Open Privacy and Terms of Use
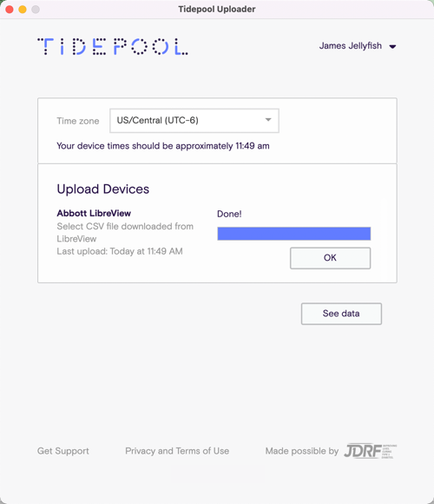Image resolution: width=434 pixels, height=504 pixels. tap(177, 451)
